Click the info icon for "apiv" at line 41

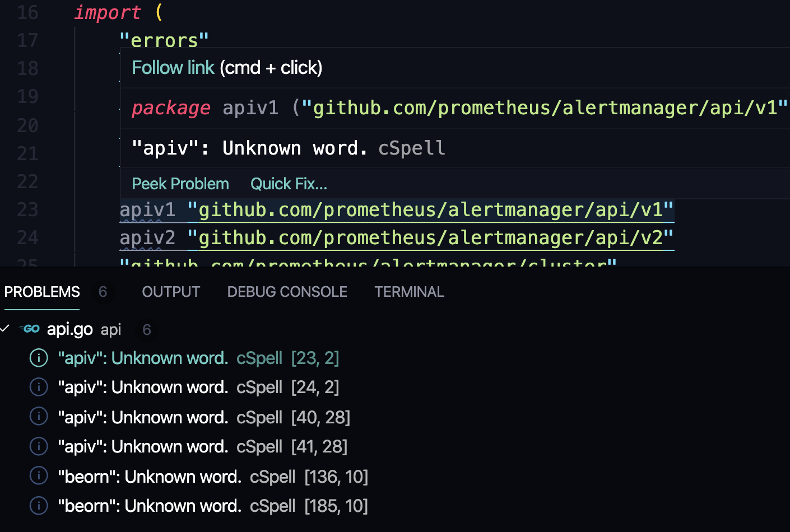coord(38,446)
